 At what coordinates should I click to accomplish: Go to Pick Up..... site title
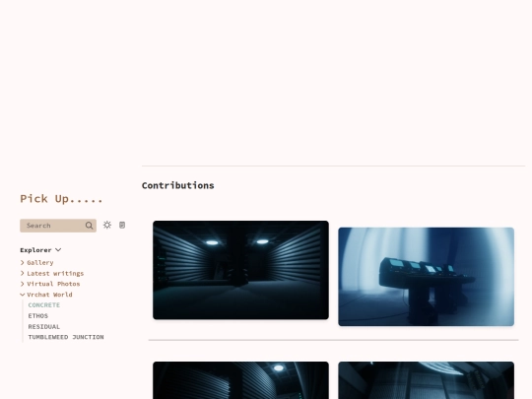(x=61, y=199)
